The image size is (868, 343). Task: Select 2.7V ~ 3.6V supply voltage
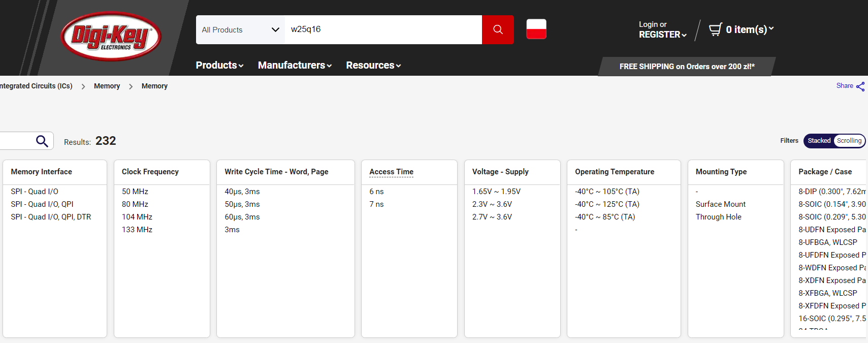coord(492,217)
